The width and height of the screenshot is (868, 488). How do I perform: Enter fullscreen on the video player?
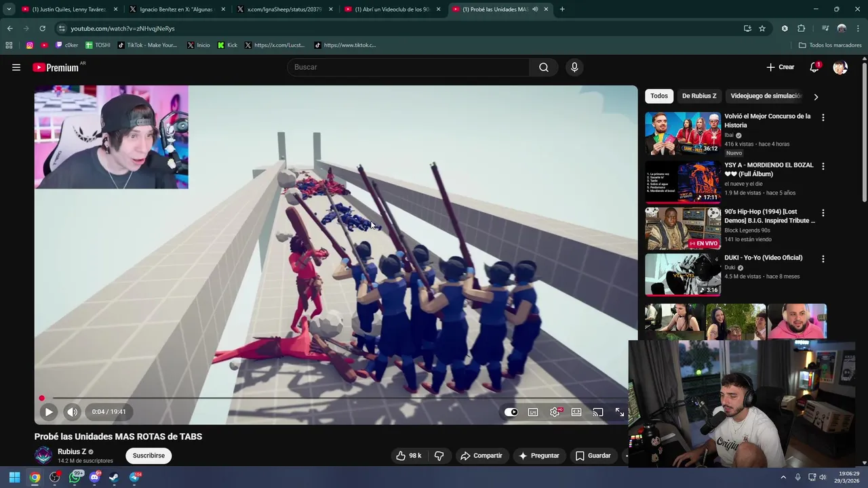tap(620, 412)
